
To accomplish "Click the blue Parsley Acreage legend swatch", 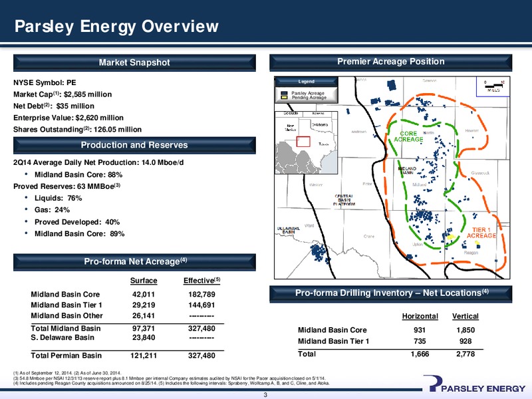I will (285, 93).
